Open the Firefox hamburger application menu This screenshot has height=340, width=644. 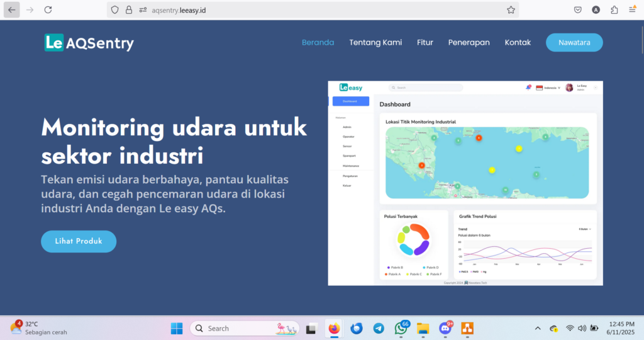tap(632, 10)
